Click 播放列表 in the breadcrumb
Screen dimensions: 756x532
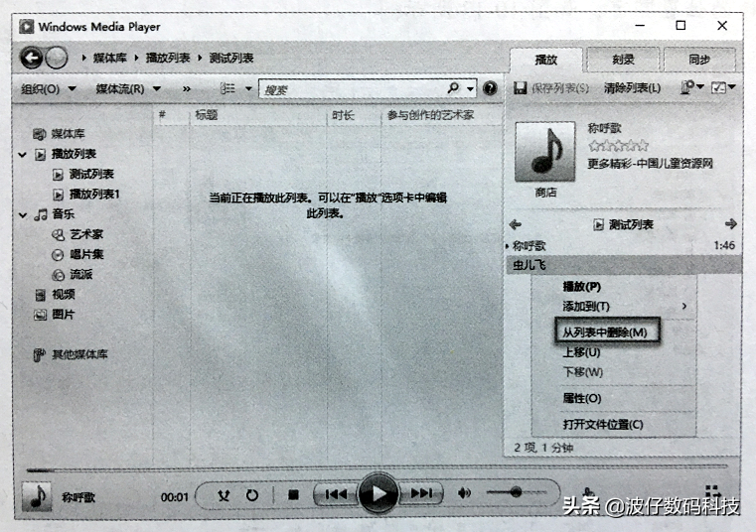(x=168, y=58)
